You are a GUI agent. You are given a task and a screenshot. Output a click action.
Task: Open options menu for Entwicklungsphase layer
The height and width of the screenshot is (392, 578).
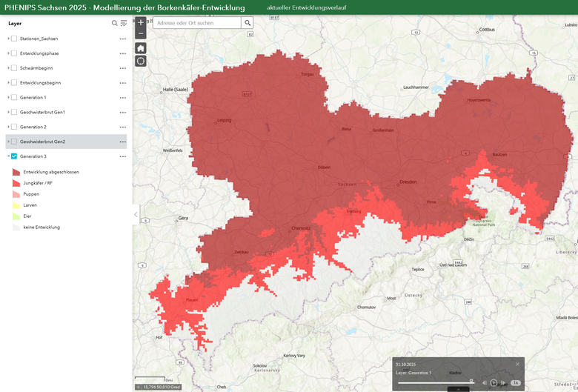(123, 53)
